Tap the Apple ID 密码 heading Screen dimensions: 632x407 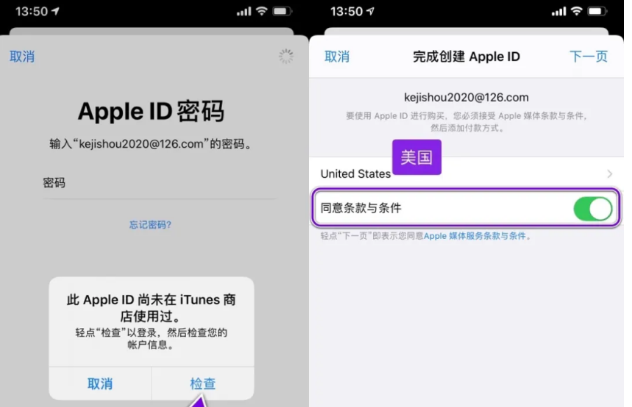151,111
